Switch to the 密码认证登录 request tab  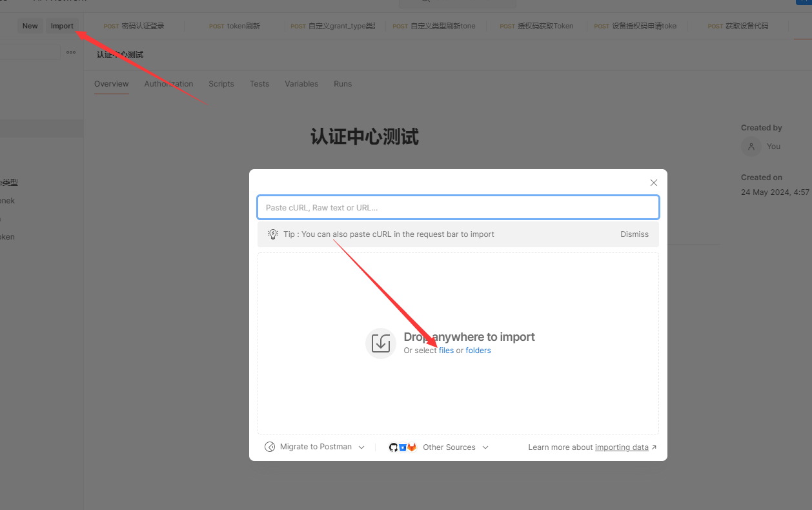(134, 26)
